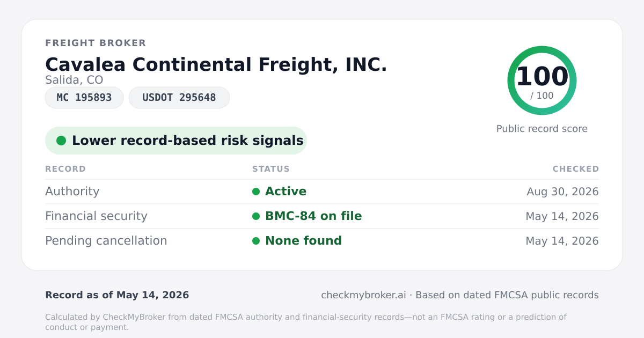
Task: Click the Lower record-based risk signals pill
Action: click(x=176, y=141)
